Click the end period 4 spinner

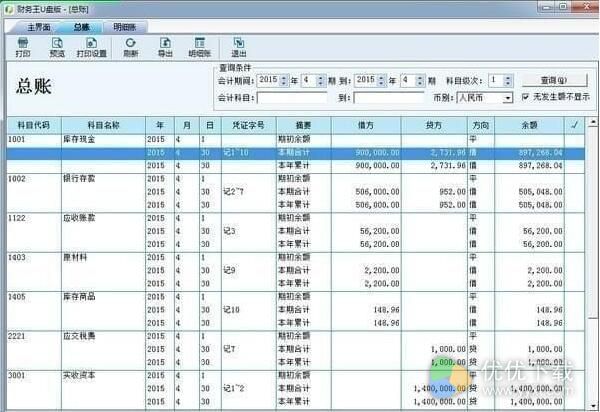(x=412, y=80)
